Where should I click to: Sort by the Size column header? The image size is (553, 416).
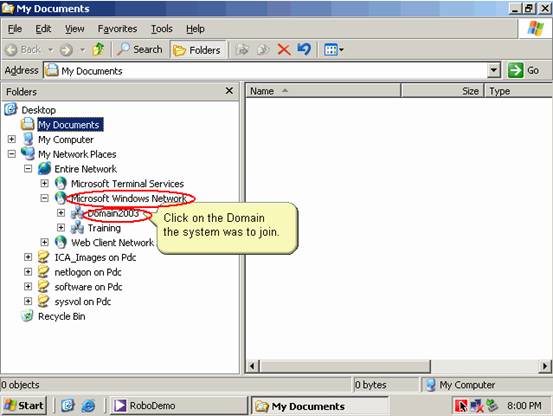click(443, 91)
